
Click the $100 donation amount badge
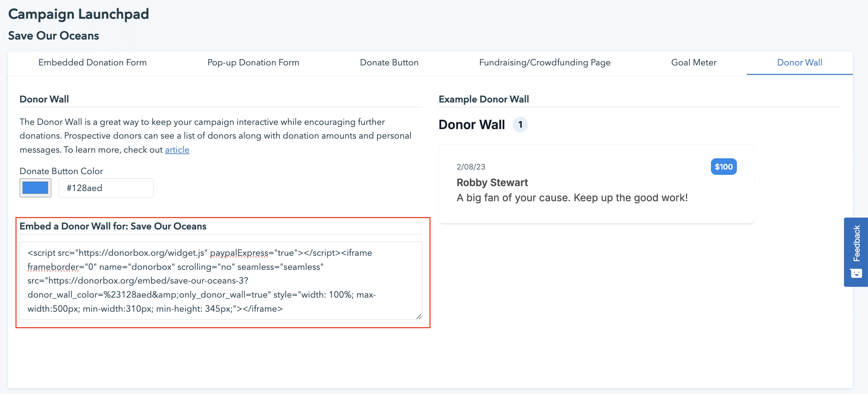[724, 166]
